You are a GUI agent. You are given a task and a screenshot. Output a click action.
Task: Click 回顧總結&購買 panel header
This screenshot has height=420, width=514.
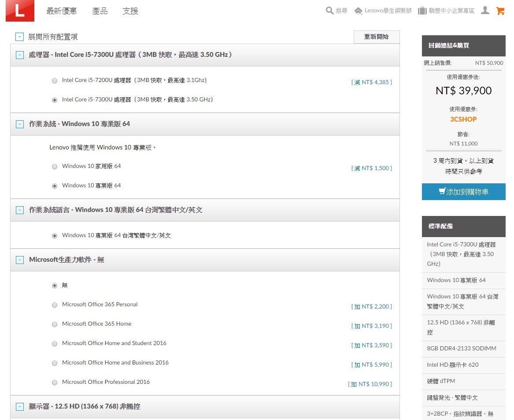coord(463,45)
